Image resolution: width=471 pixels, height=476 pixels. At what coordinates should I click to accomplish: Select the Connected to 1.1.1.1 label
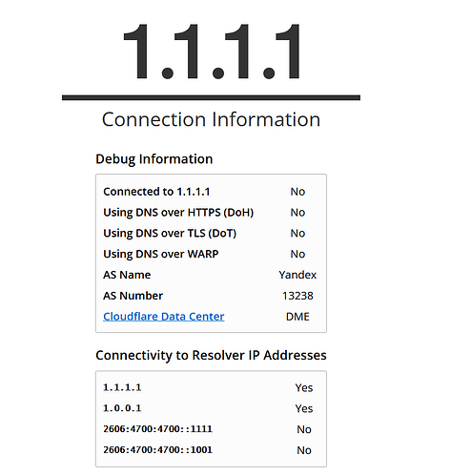pyautogui.click(x=156, y=192)
